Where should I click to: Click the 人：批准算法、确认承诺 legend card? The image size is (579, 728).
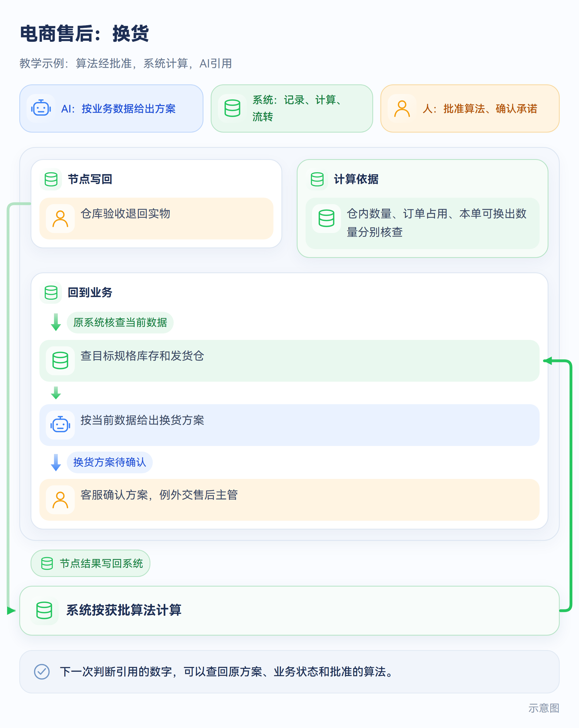click(470, 108)
